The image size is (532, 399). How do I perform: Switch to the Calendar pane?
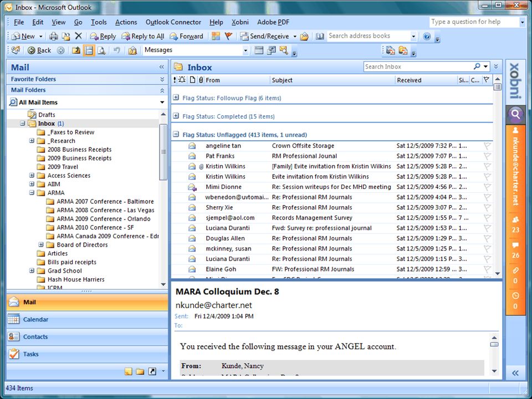pos(87,319)
